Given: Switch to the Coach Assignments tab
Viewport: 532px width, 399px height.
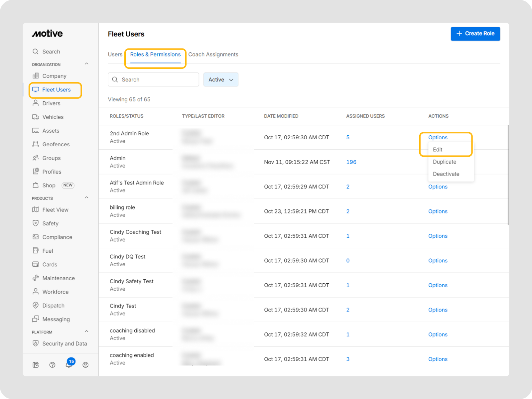Looking at the screenshot, I should (213, 55).
